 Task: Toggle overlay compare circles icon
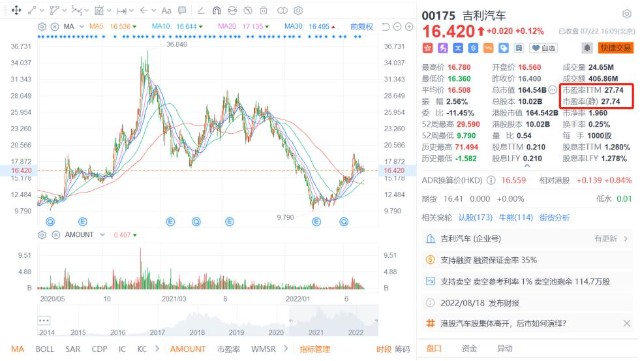point(282,11)
